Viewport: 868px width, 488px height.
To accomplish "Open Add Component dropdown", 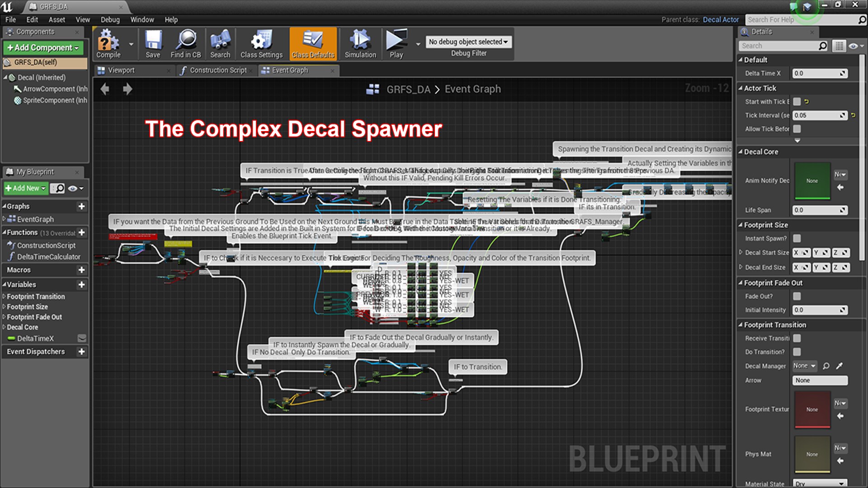I will 43,47.
